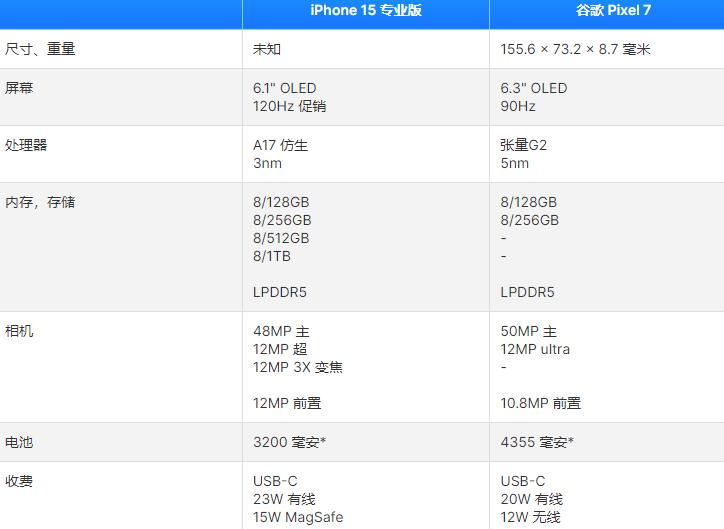Image resolution: width=724 pixels, height=529 pixels.
Task: Click the A17 仿生 processor text
Action: tap(280, 145)
